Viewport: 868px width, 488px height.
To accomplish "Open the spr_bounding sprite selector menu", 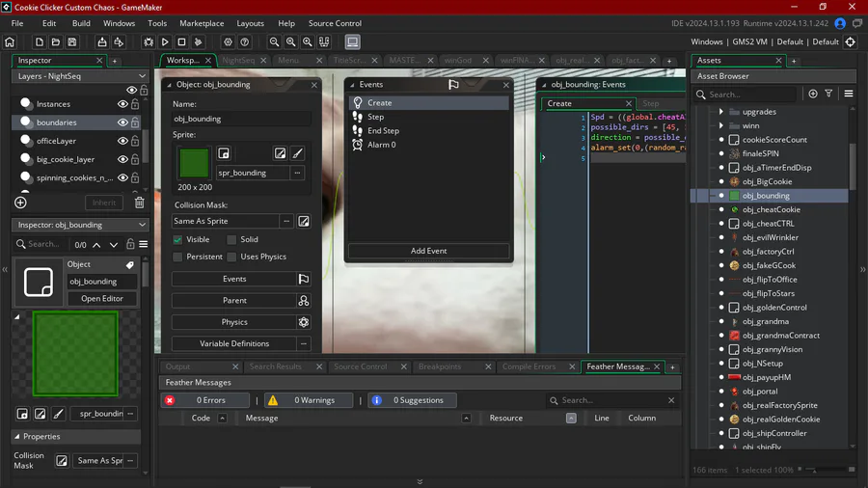I will point(298,173).
